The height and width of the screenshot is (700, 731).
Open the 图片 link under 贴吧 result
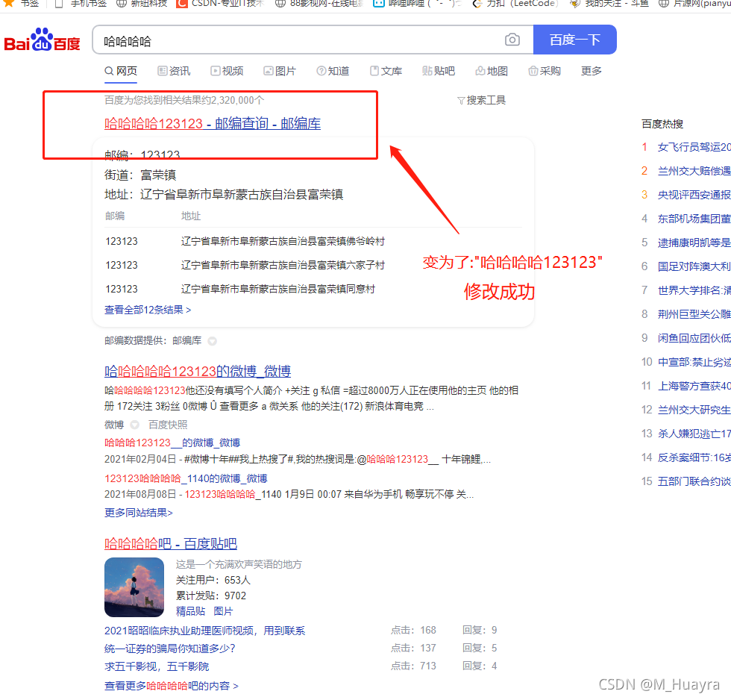(x=223, y=611)
